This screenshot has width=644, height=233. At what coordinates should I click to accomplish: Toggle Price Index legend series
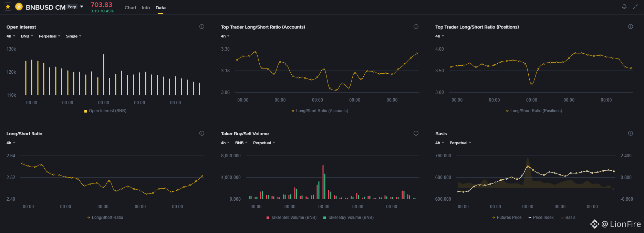541,218
